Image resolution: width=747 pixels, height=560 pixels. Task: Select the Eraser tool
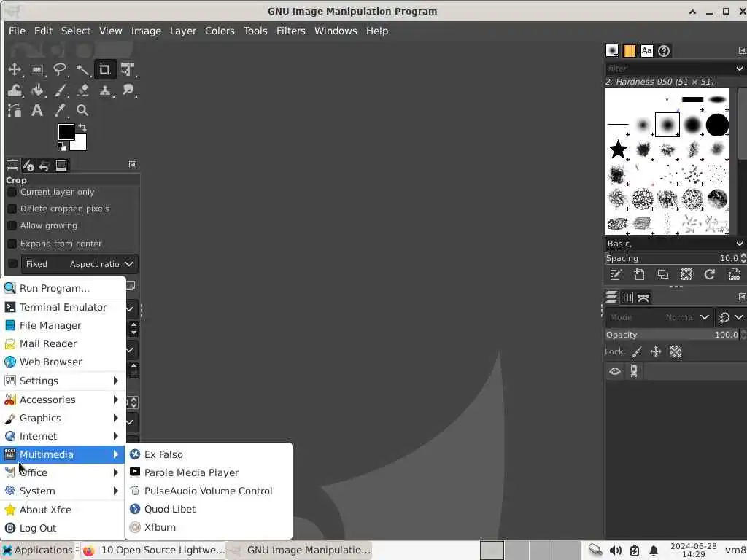pos(82,90)
